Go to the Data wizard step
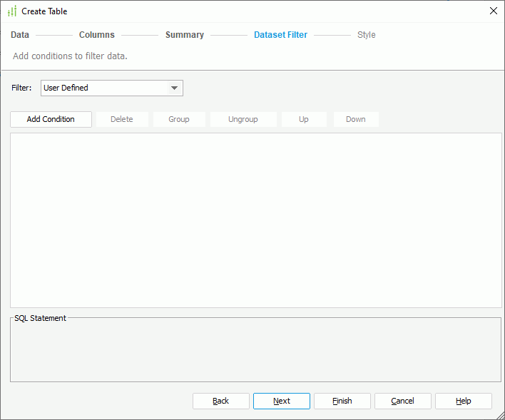 click(x=20, y=35)
